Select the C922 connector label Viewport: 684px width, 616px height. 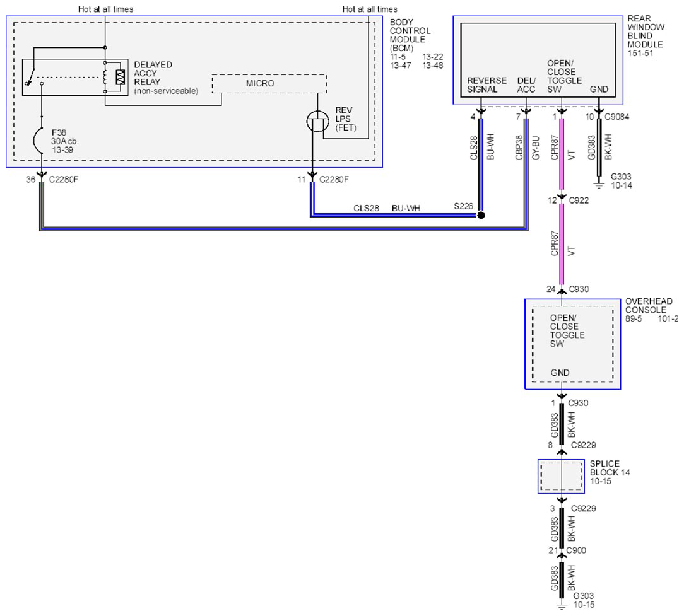click(579, 200)
